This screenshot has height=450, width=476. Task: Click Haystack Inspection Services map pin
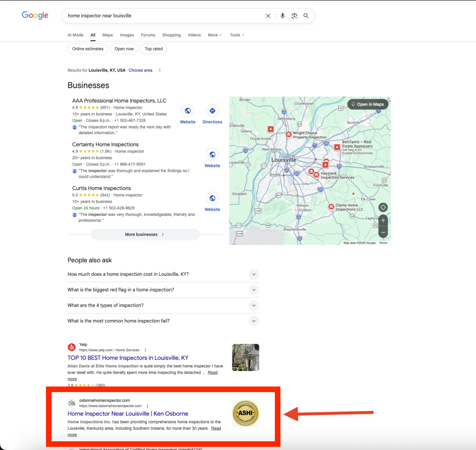click(316, 175)
